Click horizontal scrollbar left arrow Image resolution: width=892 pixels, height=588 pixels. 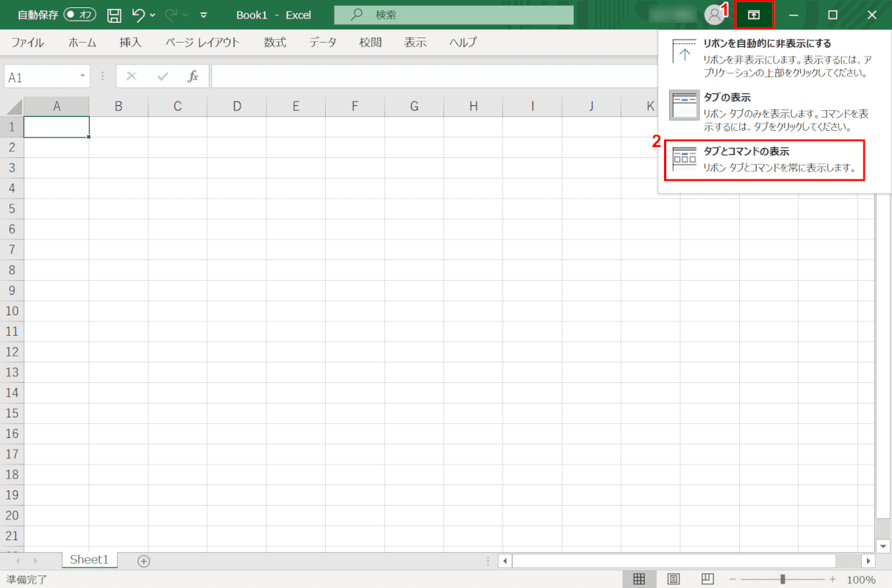tap(504, 561)
